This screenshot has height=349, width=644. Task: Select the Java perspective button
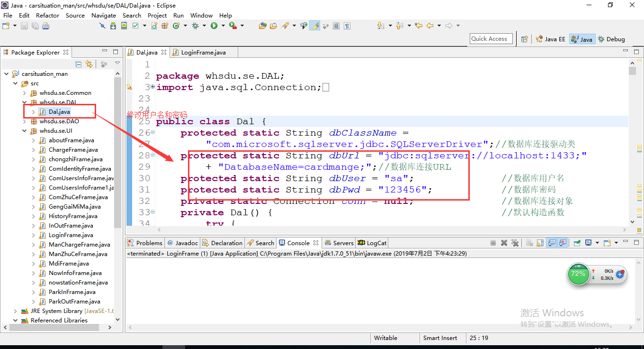coord(582,39)
